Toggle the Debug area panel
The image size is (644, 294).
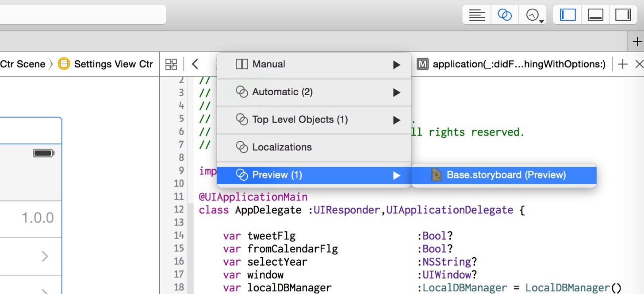tap(595, 15)
